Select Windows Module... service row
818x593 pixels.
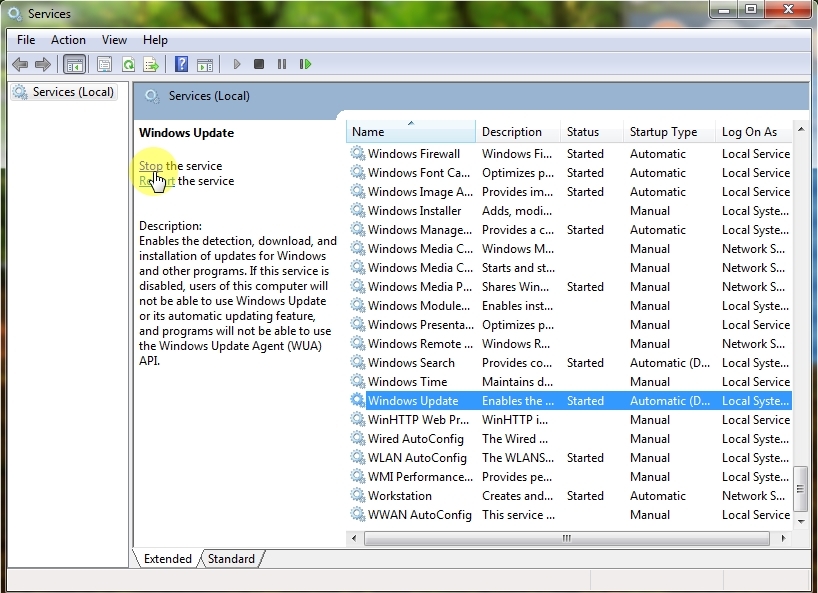pyautogui.click(x=570, y=306)
